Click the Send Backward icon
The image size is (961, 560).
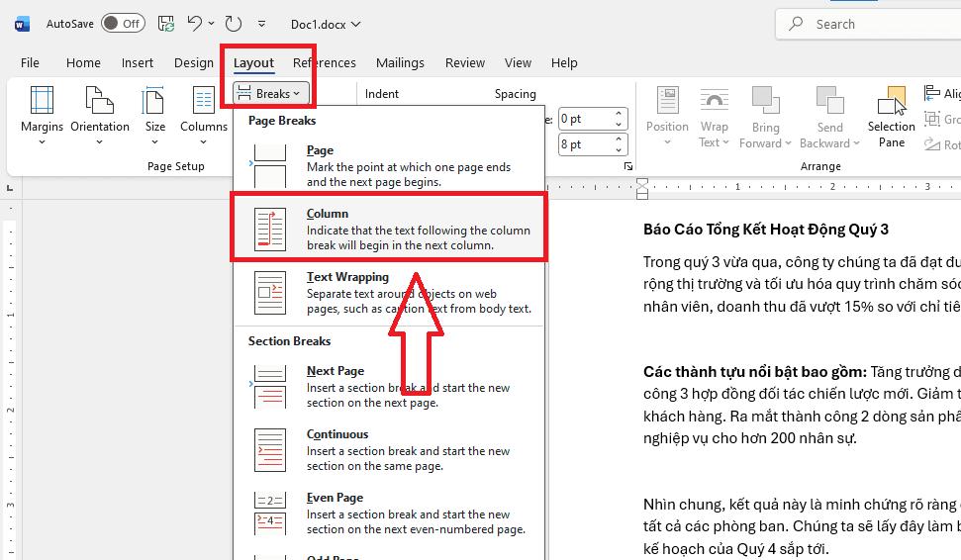(x=829, y=101)
